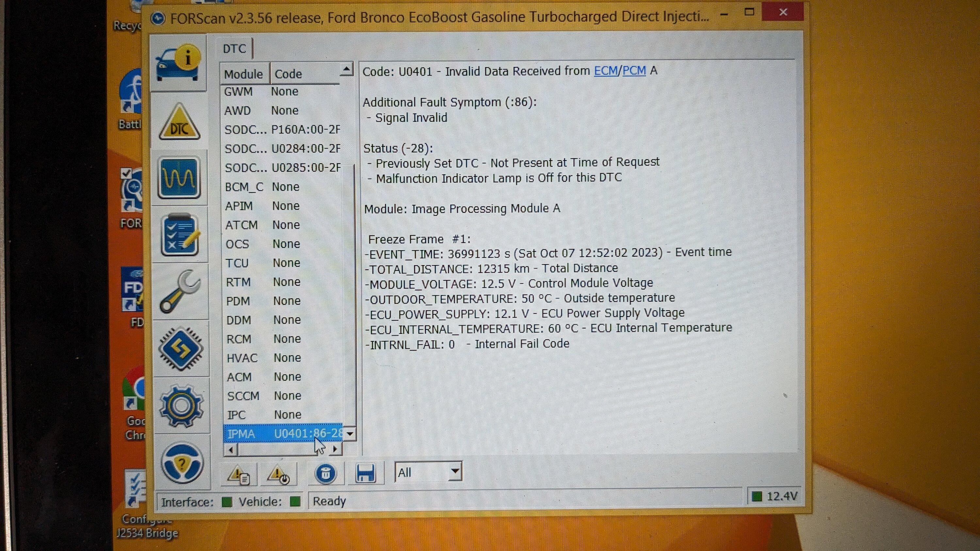Open the tests checklist section icon
This screenshot has width=980, height=551.
click(180, 235)
